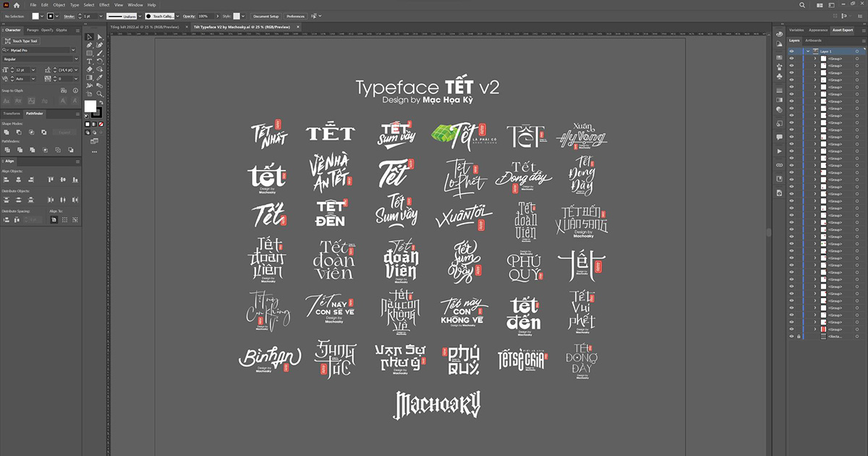
Task: Open the Stroke panel lines icon
Action: click(x=779, y=90)
